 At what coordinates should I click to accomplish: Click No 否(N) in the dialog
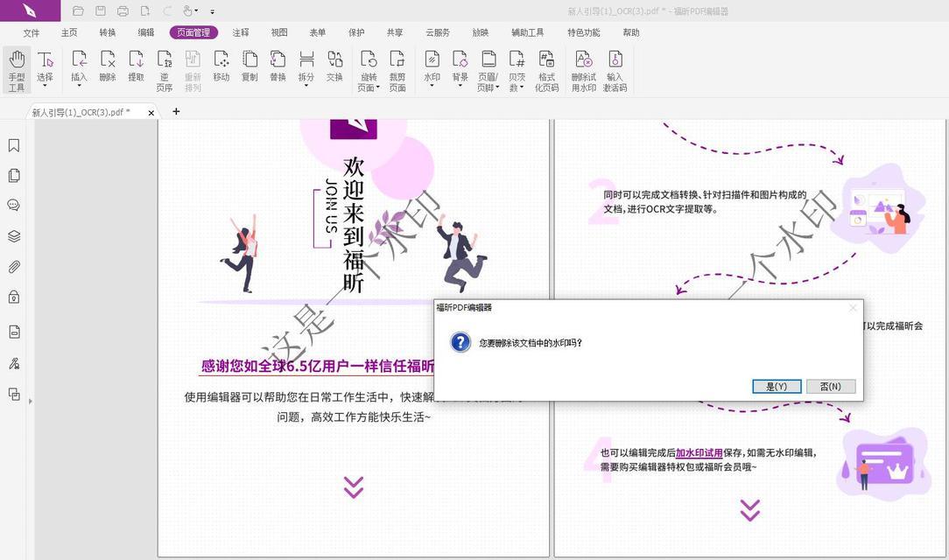click(x=830, y=387)
